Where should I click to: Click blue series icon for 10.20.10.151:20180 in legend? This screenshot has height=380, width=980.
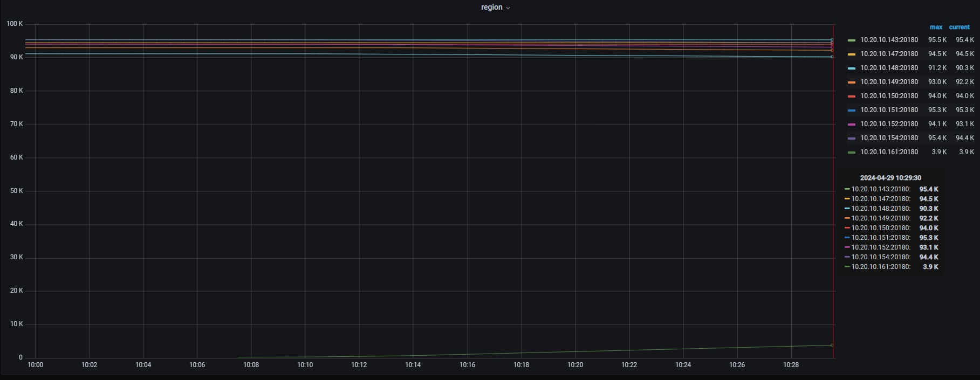point(852,110)
